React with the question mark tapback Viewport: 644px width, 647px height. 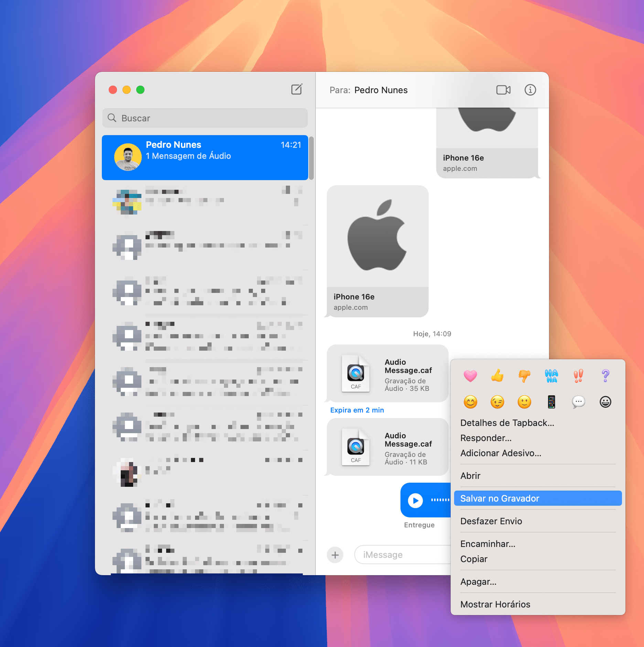[x=605, y=375]
